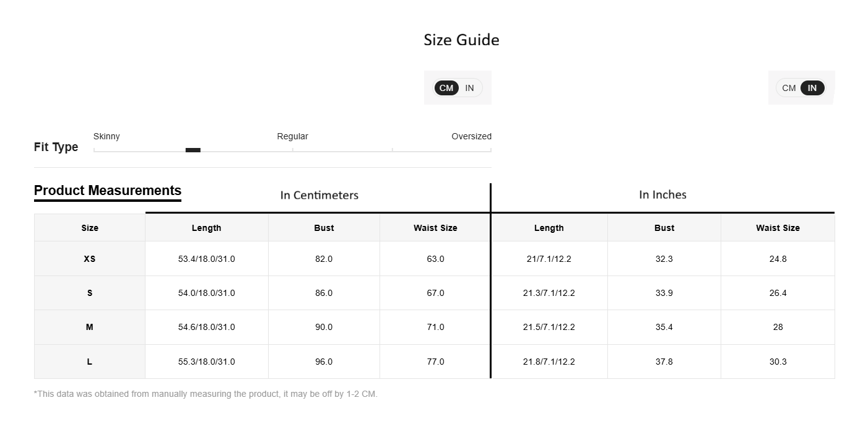Screen dimensions: 868x434
Task: Select IN in the left unit toggle
Action: tap(470, 88)
